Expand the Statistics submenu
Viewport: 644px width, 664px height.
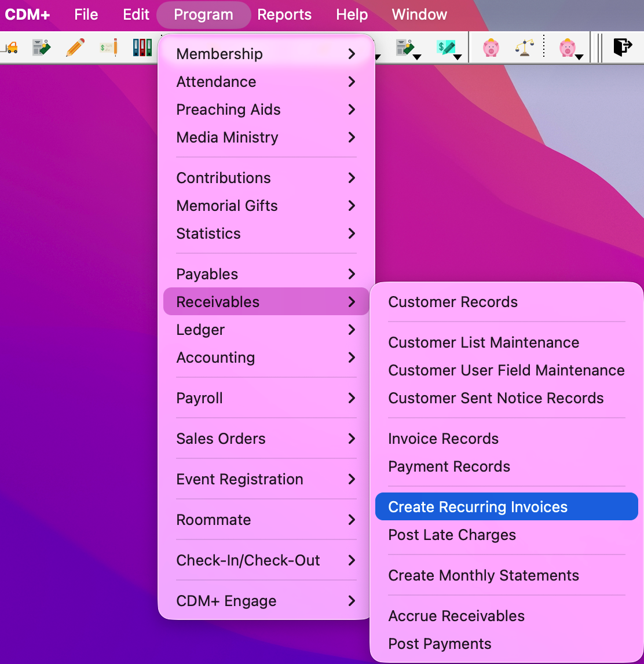tap(266, 234)
